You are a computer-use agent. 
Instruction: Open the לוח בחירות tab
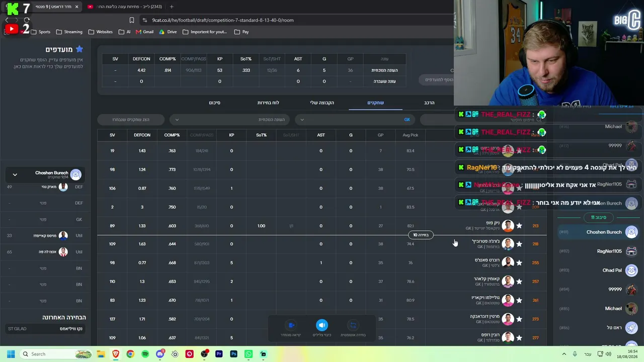[x=268, y=103]
